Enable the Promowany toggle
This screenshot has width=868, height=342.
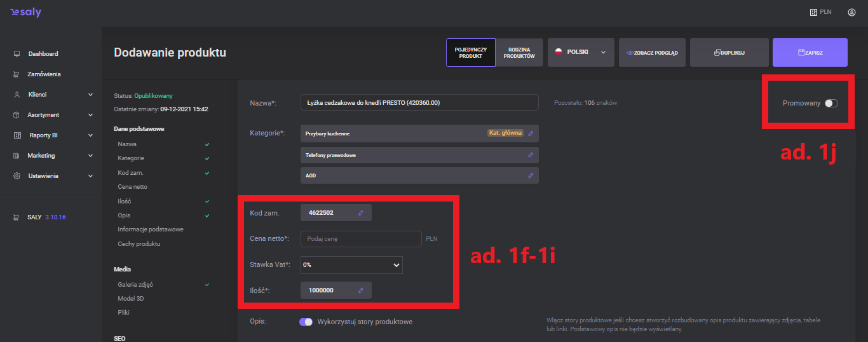pyautogui.click(x=831, y=103)
